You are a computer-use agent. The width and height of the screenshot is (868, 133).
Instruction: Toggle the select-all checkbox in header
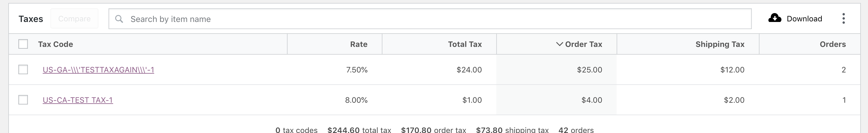(x=23, y=44)
